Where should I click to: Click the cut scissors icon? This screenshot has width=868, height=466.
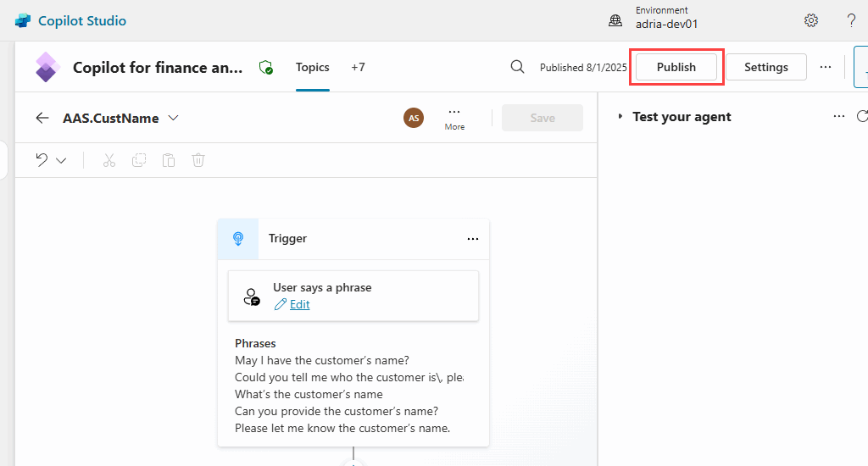click(109, 160)
